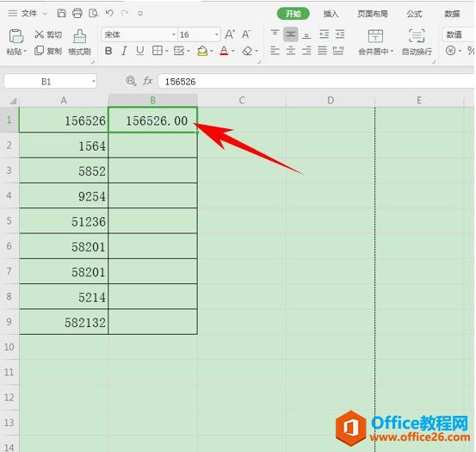Undo the last action

(109, 13)
